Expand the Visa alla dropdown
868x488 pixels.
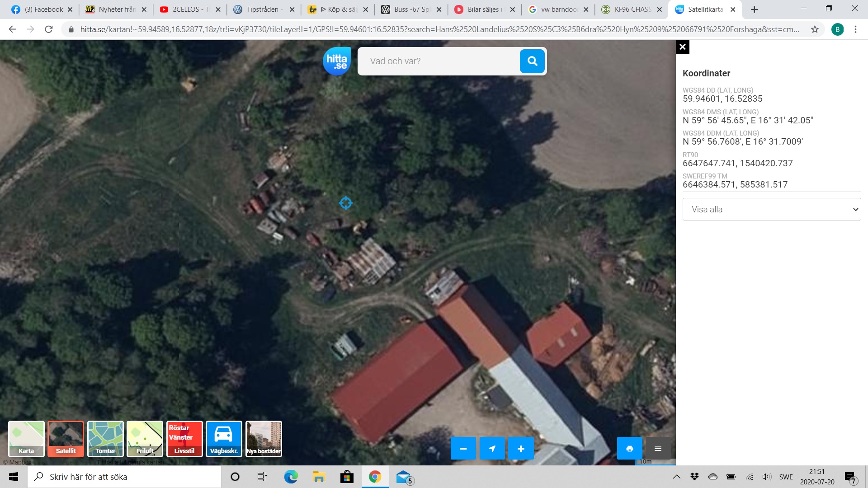(x=771, y=209)
